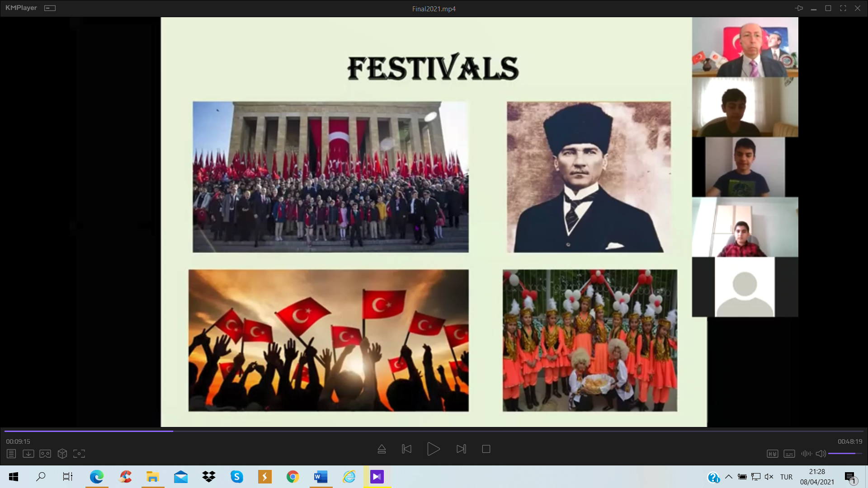This screenshot has width=868, height=488.
Task: Toggle subtitles display button
Action: [x=789, y=454]
